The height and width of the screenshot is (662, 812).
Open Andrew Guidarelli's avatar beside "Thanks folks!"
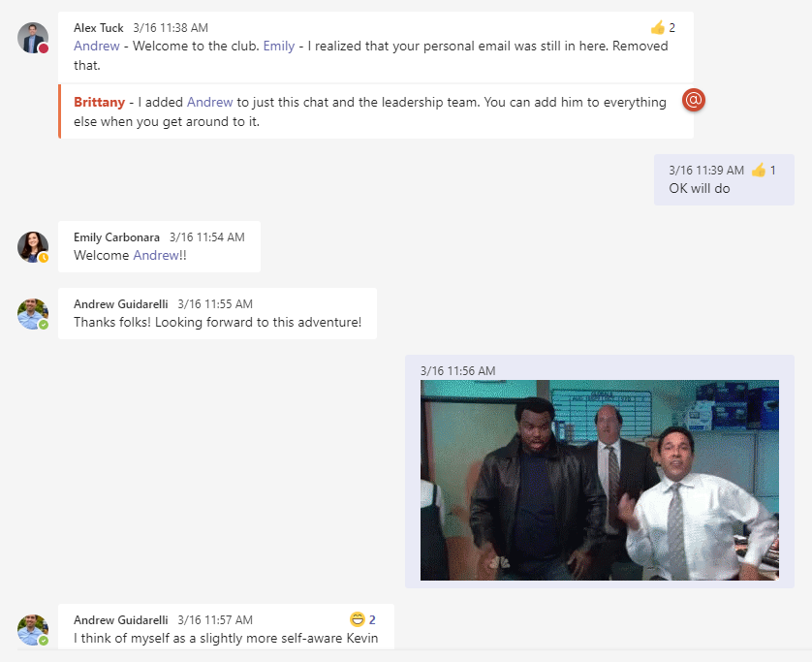click(33, 314)
